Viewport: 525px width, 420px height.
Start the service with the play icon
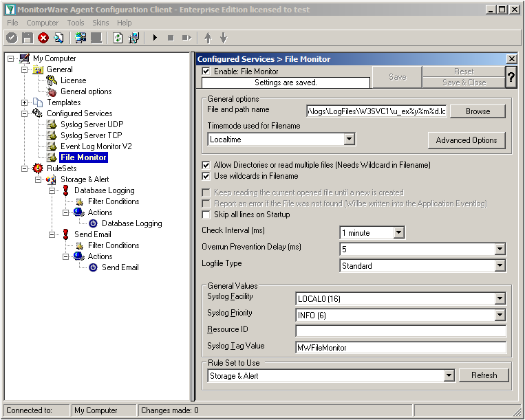(x=155, y=38)
